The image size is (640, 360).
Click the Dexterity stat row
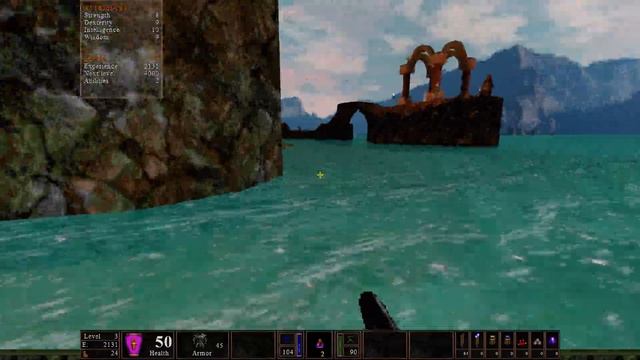(x=121, y=22)
